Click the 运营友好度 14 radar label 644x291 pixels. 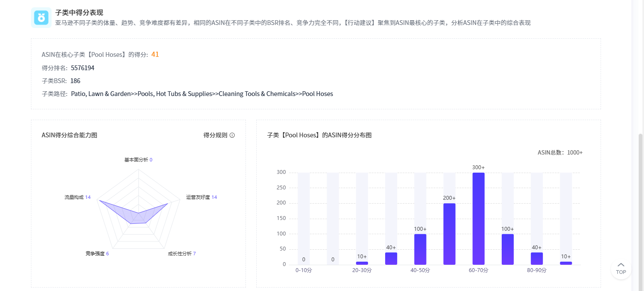pyautogui.click(x=201, y=197)
